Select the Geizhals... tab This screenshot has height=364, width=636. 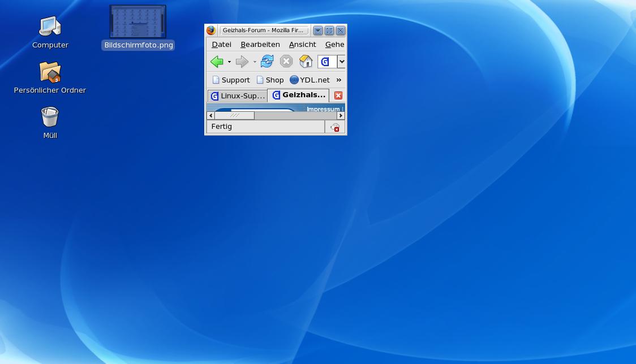pyautogui.click(x=299, y=95)
